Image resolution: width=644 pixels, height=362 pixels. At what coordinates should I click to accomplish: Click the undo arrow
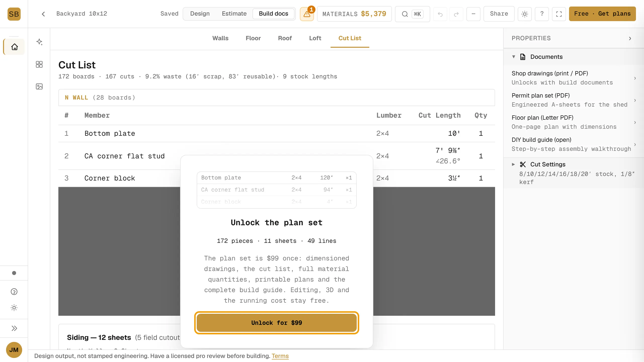pos(440,14)
